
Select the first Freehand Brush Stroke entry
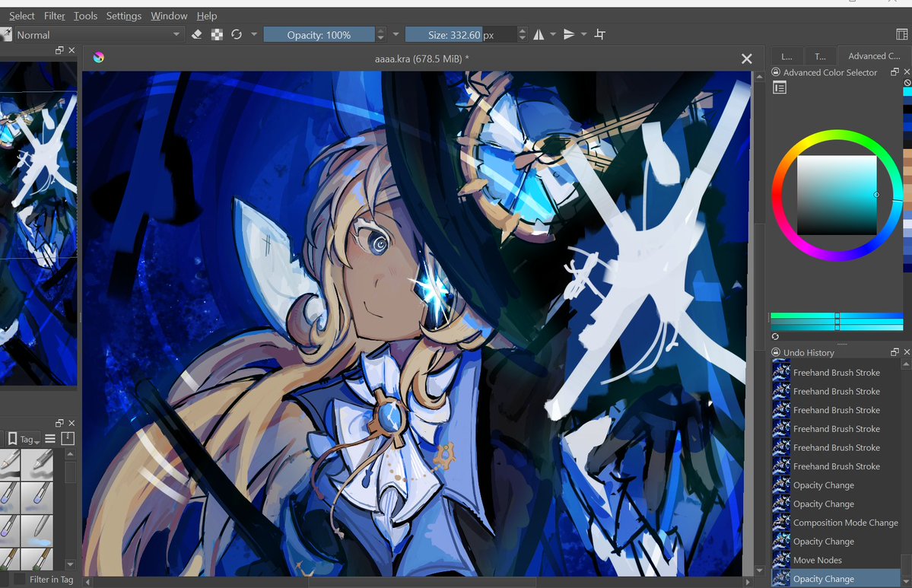pos(836,372)
